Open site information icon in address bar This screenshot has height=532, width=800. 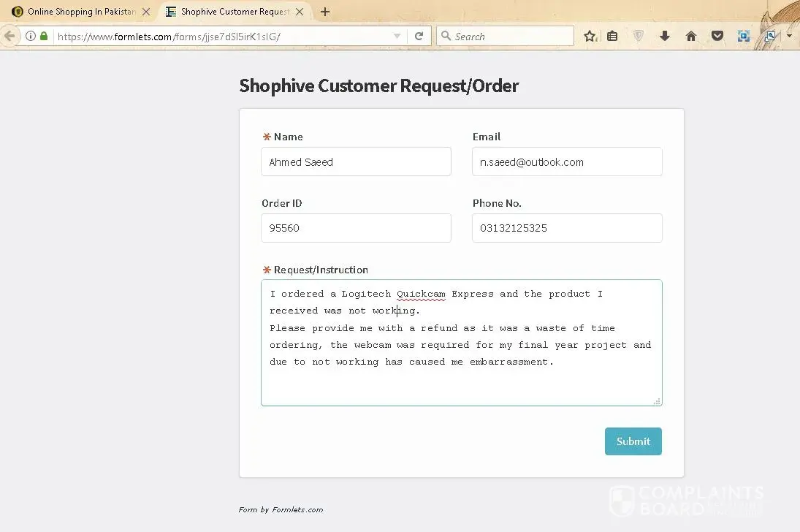click(31, 37)
